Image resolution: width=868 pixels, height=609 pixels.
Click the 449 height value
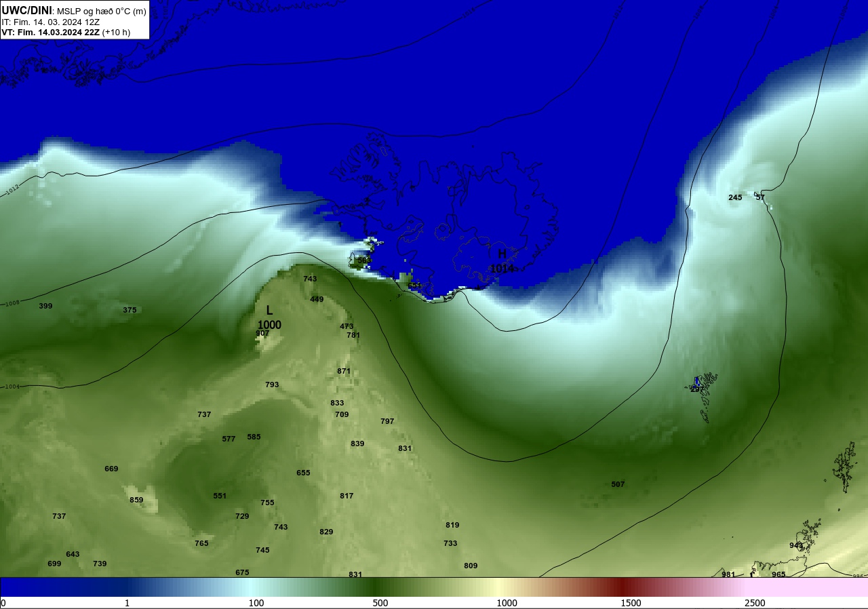pyautogui.click(x=317, y=299)
